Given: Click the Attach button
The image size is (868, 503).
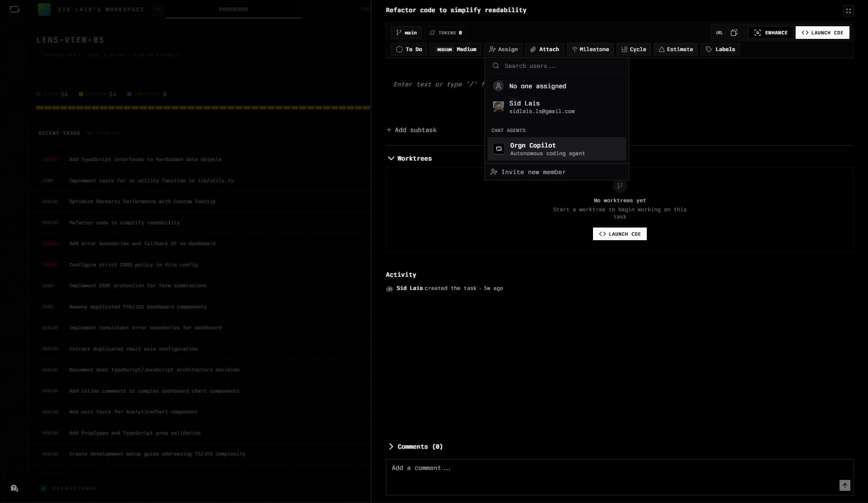Looking at the screenshot, I should (545, 49).
